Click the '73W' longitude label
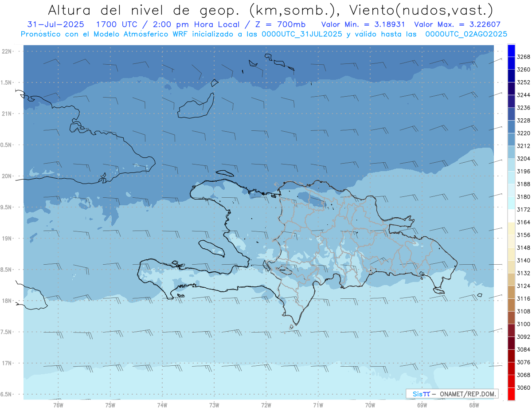The image size is (532, 411). (x=214, y=405)
